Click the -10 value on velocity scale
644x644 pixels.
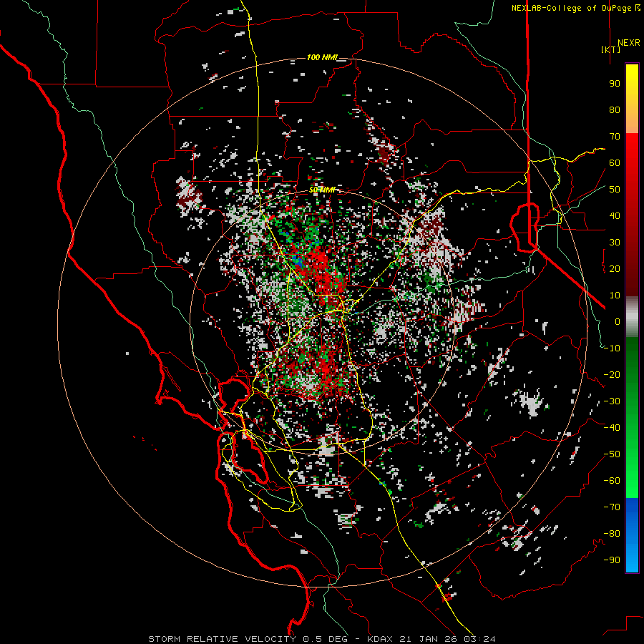pyautogui.click(x=612, y=348)
